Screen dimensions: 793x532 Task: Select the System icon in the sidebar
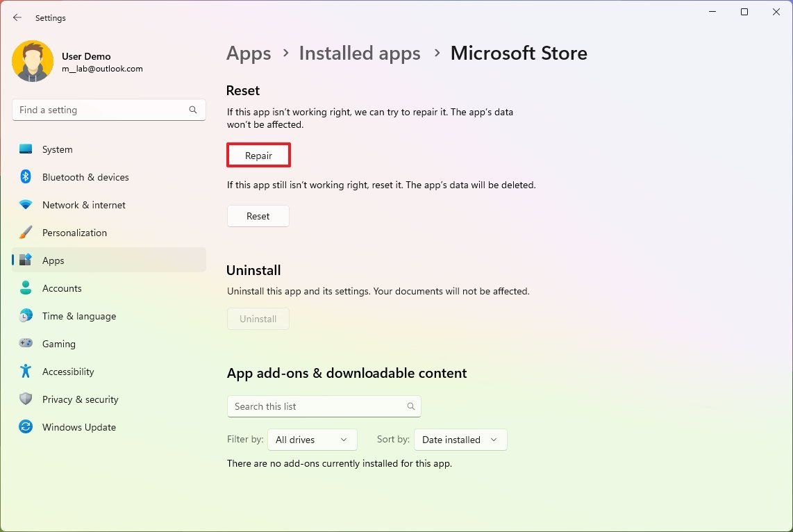25,149
